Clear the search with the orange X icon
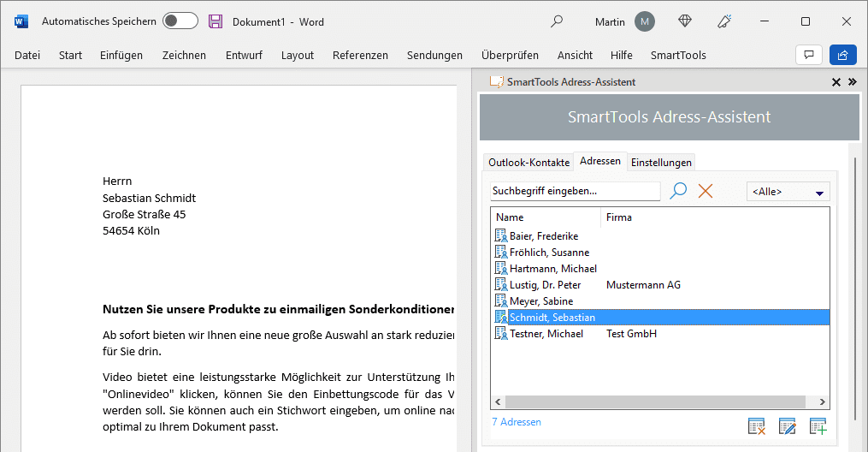 (706, 191)
